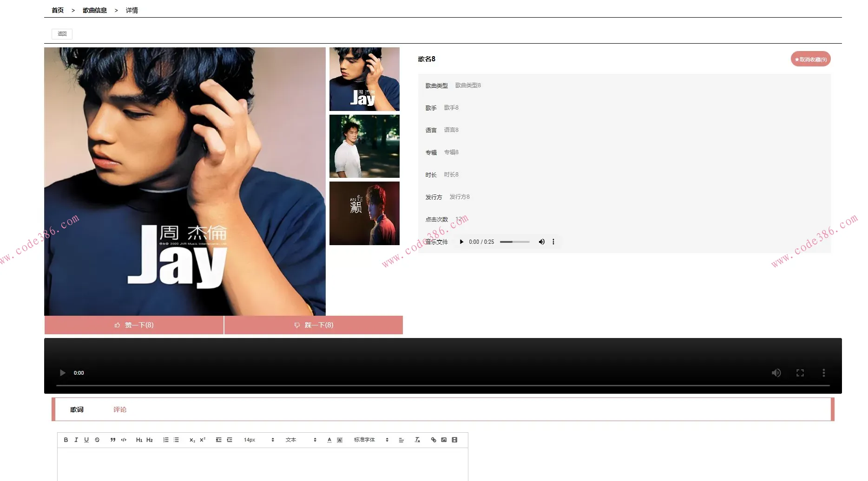Click the 专辑8 value text
The height and width of the screenshot is (481, 868).
(x=451, y=152)
